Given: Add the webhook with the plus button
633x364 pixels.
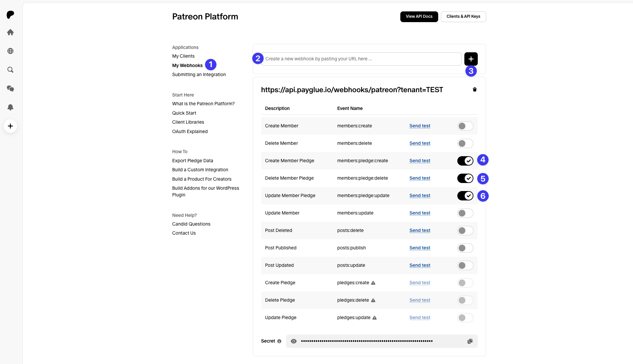Looking at the screenshot, I should 471,59.
